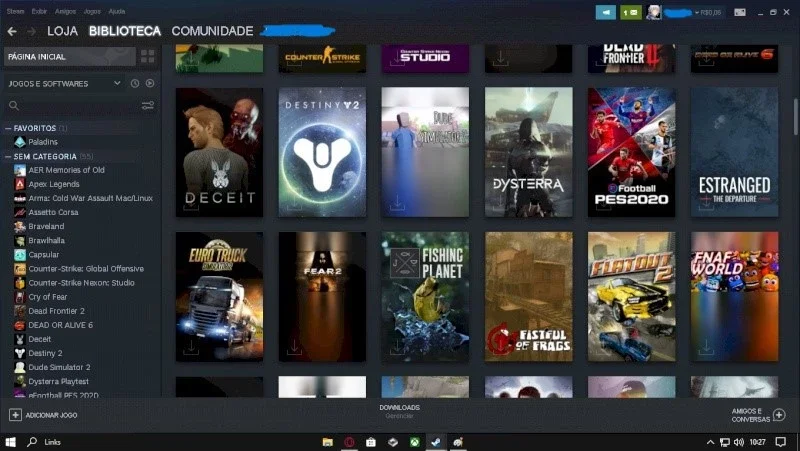Collapse the Sem Categoria section

tap(8, 157)
